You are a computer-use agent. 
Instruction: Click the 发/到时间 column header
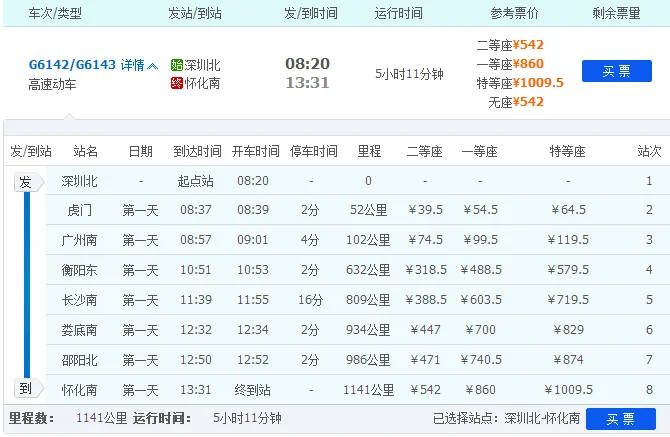pyautogui.click(x=311, y=13)
